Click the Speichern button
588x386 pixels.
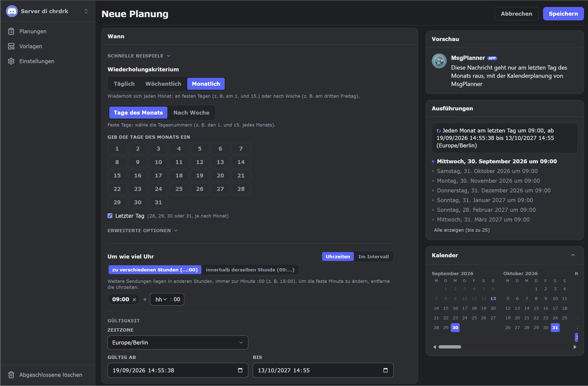[x=563, y=14]
